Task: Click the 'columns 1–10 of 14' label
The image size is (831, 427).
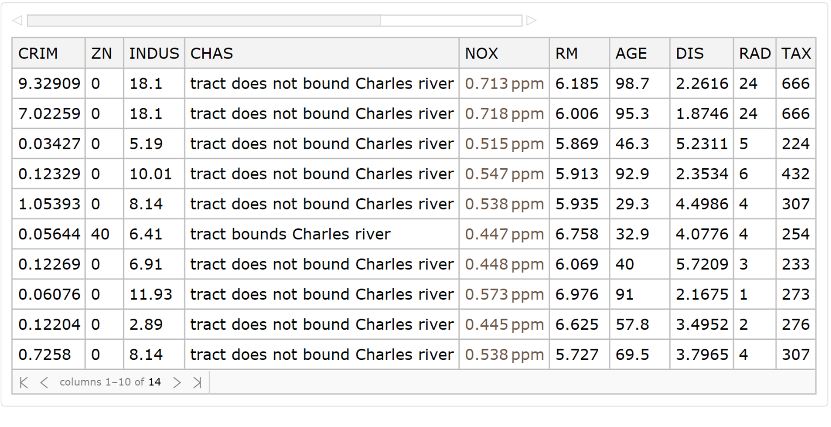Action: click(x=110, y=382)
